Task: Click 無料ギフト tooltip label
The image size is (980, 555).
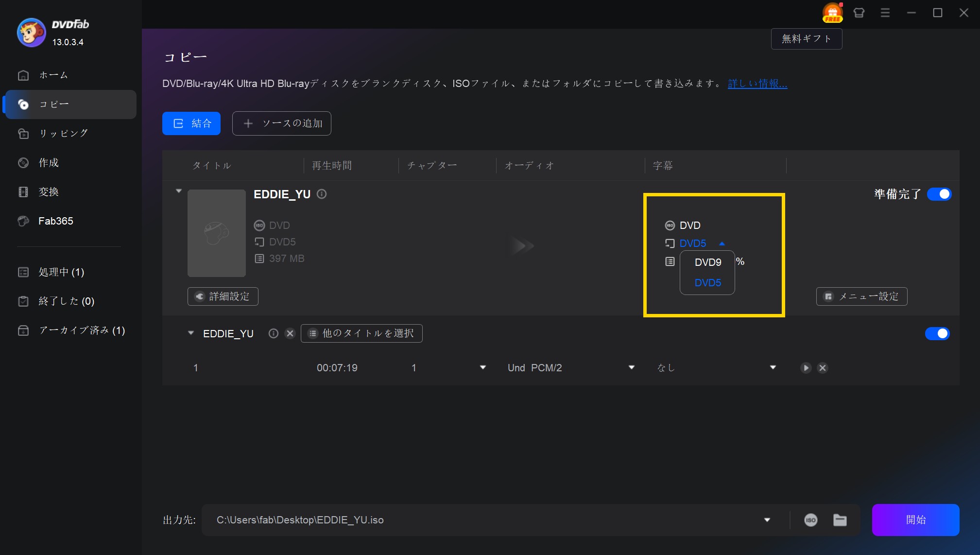Action: (807, 39)
